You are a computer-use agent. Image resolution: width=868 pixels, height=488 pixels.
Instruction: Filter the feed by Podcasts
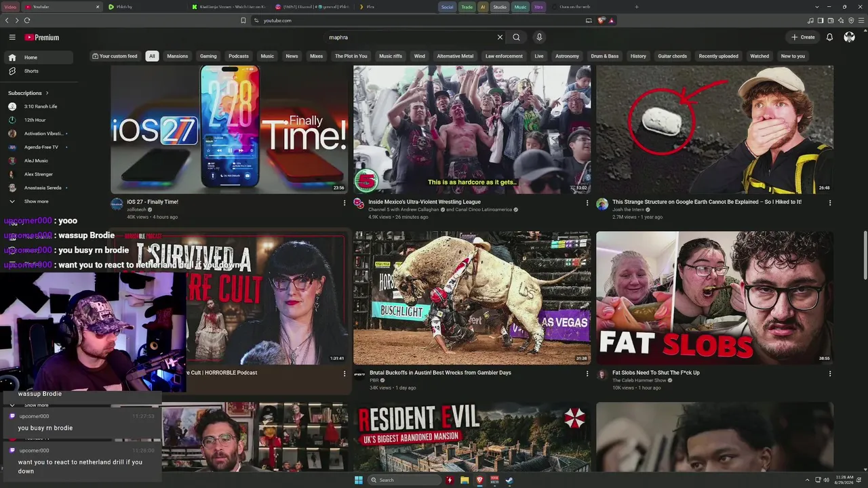[x=239, y=56]
